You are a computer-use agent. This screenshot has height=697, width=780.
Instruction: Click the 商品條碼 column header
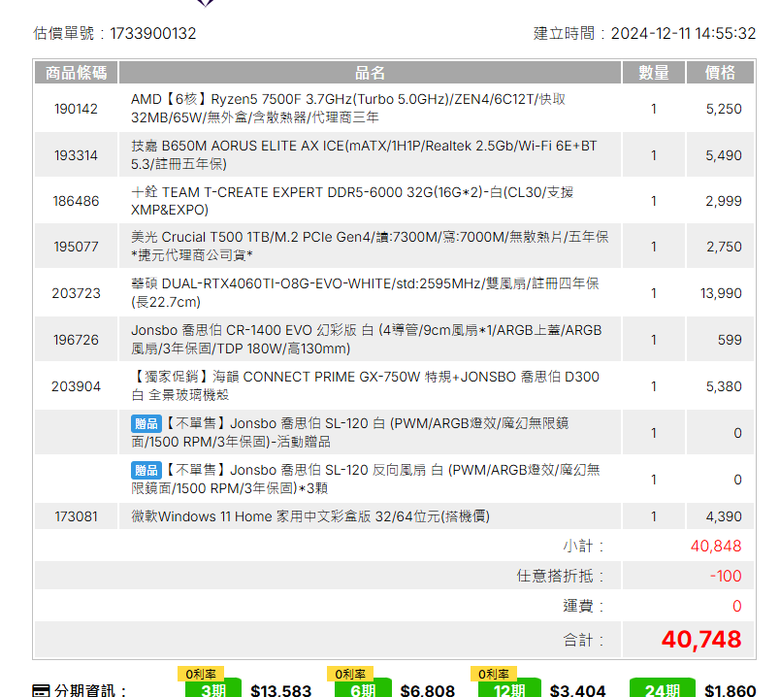point(76,73)
